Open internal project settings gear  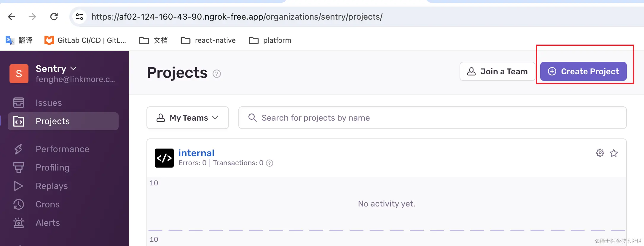[x=600, y=153]
